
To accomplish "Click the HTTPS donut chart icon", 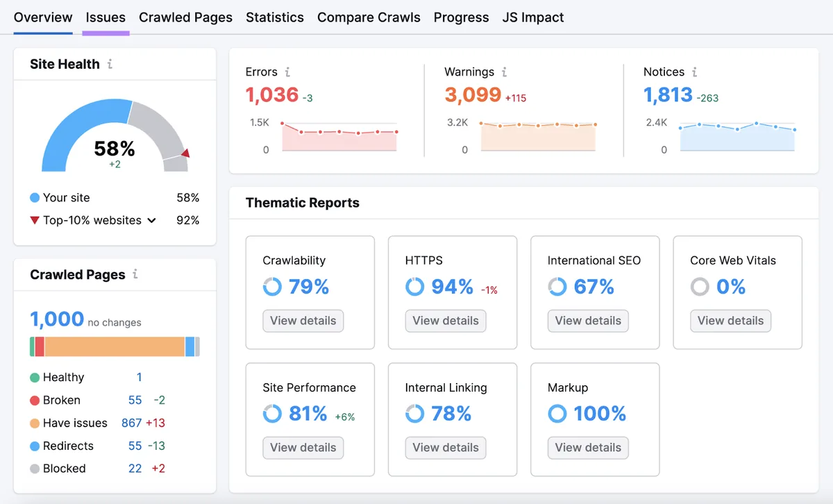I will pyautogui.click(x=414, y=287).
